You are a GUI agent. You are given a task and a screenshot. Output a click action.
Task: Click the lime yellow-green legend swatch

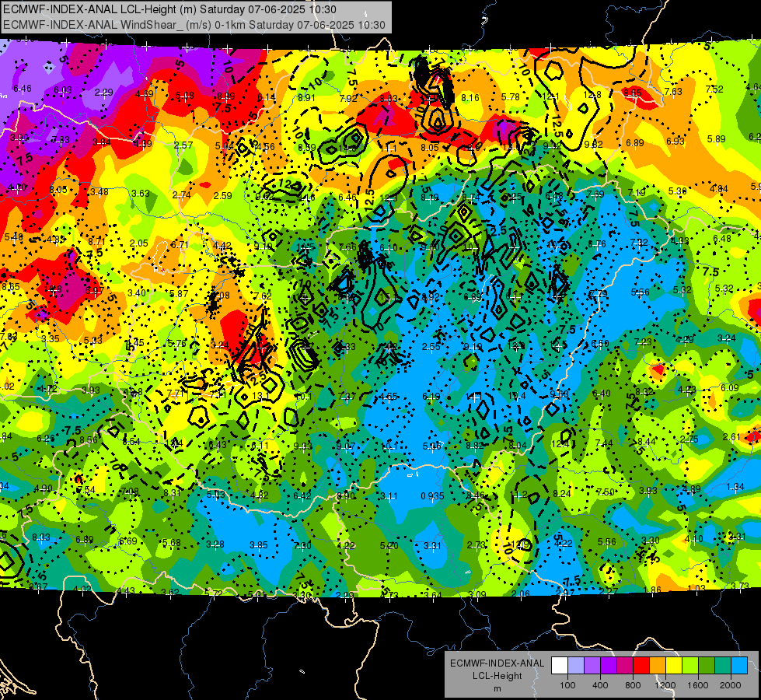(690, 665)
